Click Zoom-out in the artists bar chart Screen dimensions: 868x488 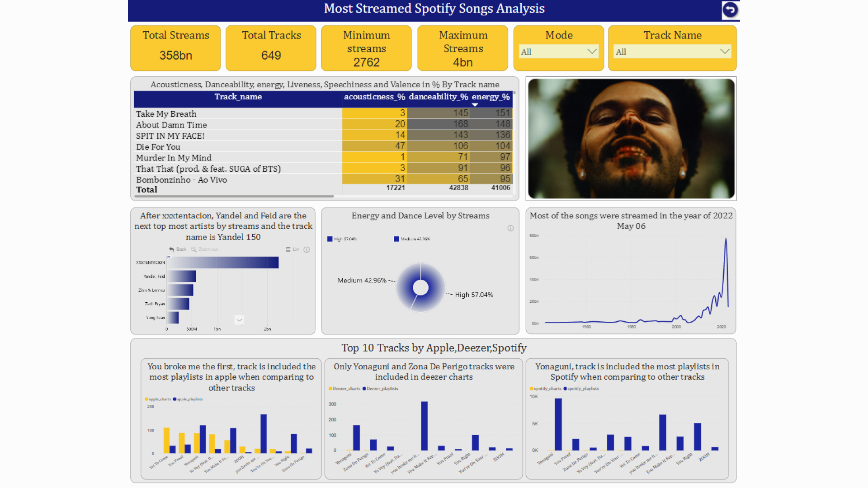click(x=204, y=249)
